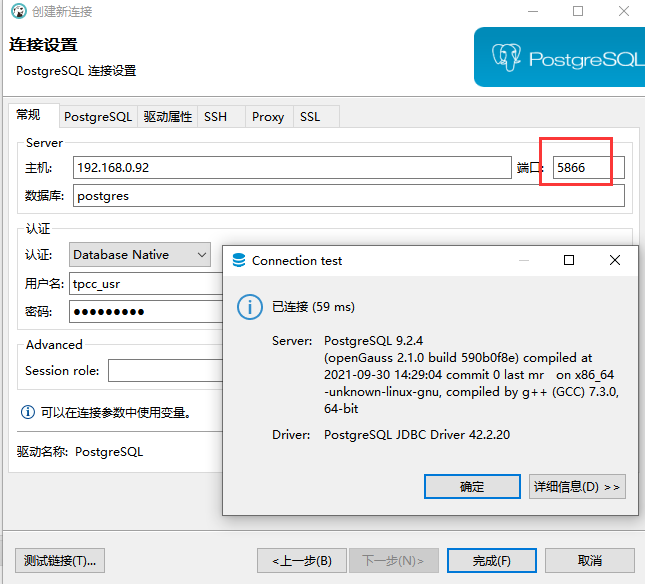The width and height of the screenshot is (645, 584).
Task: Click the 取消 button
Action: click(590, 560)
